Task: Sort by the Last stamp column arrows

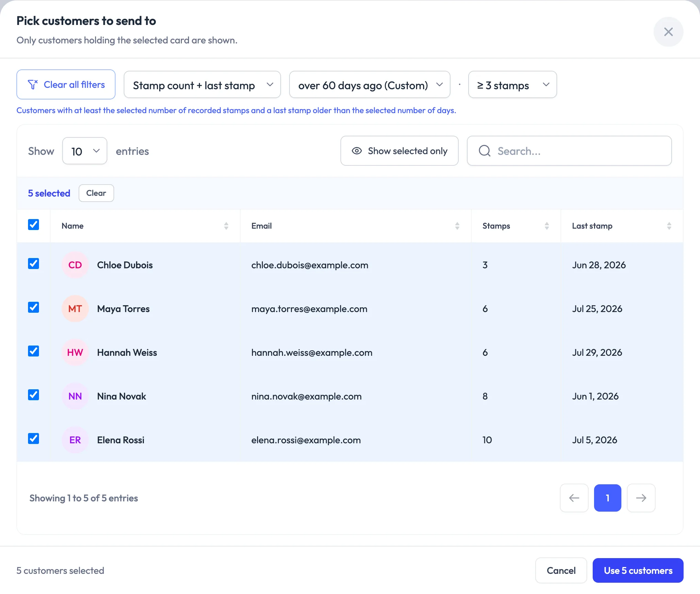Action: (669, 226)
